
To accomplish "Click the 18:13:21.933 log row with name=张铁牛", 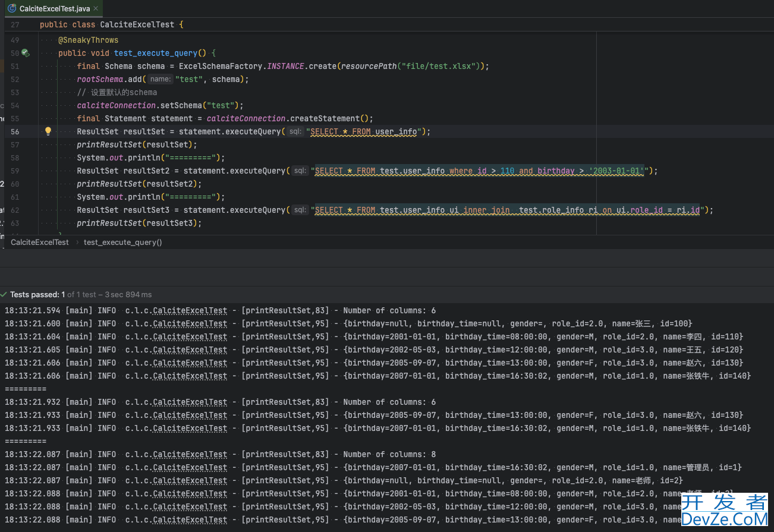I will pyautogui.click(x=378, y=428).
